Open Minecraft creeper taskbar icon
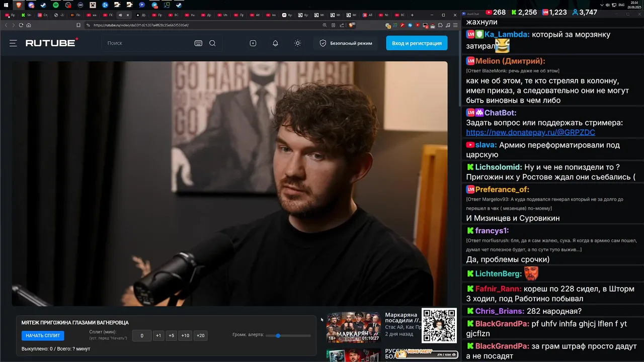644x362 pixels. click(x=93, y=5)
